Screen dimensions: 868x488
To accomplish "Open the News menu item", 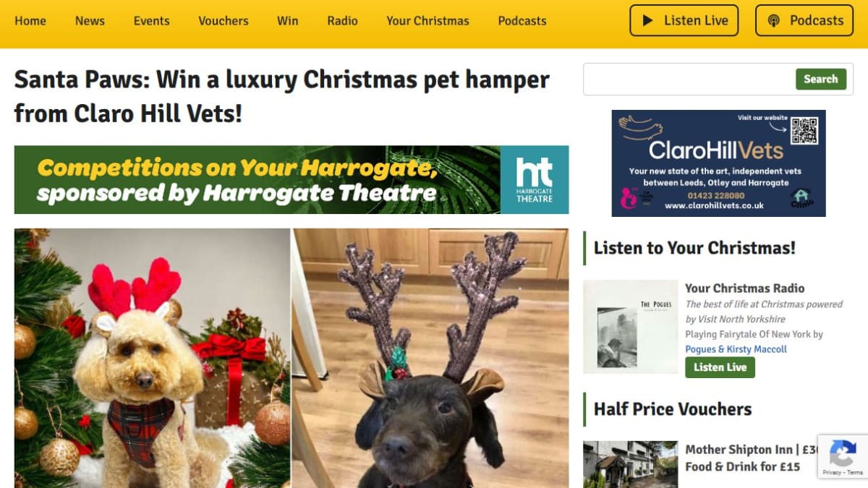I will (x=90, y=20).
